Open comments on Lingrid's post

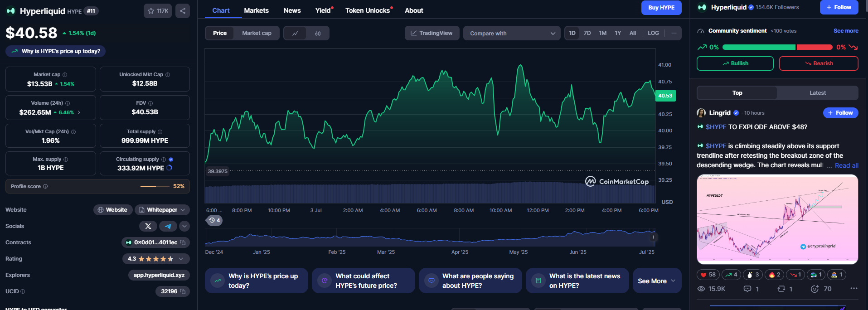click(751, 289)
